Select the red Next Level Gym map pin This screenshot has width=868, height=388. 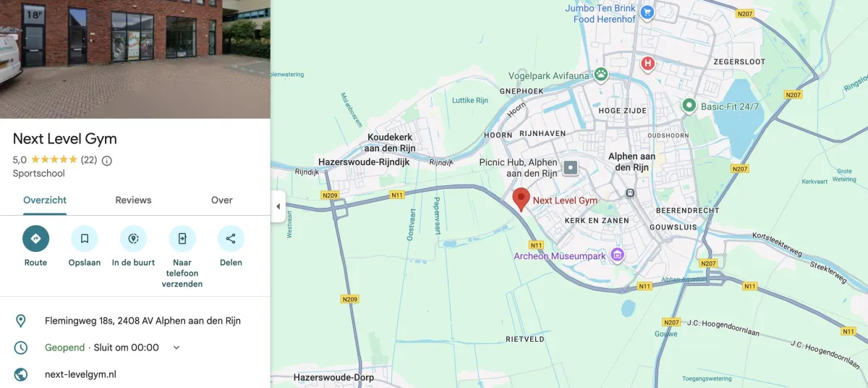click(x=521, y=199)
